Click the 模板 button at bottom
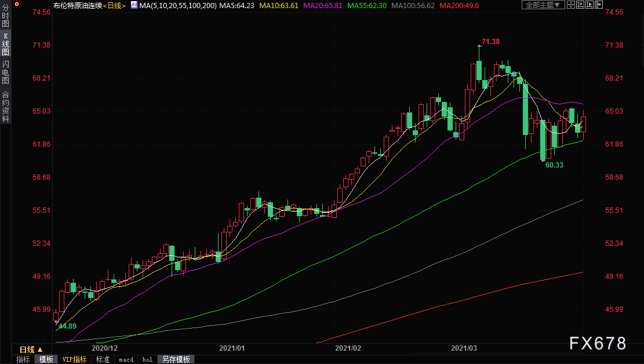Screen dimensions: 644x364 point(46,359)
